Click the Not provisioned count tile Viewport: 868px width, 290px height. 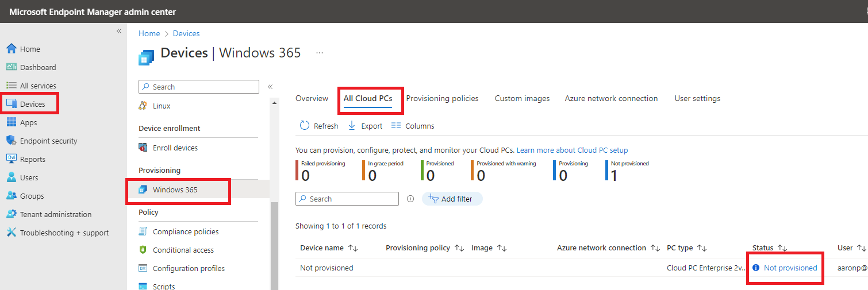click(x=627, y=171)
